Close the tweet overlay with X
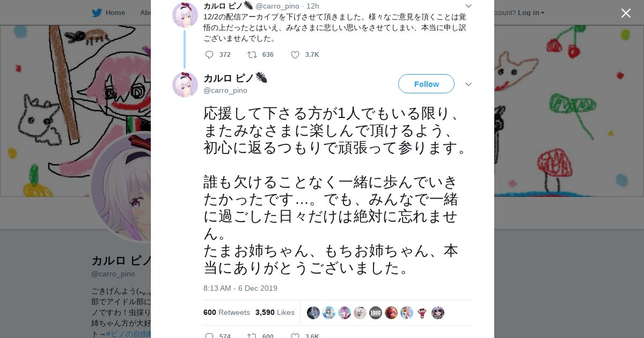This screenshot has height=338, width=644. tap(626, 13)
